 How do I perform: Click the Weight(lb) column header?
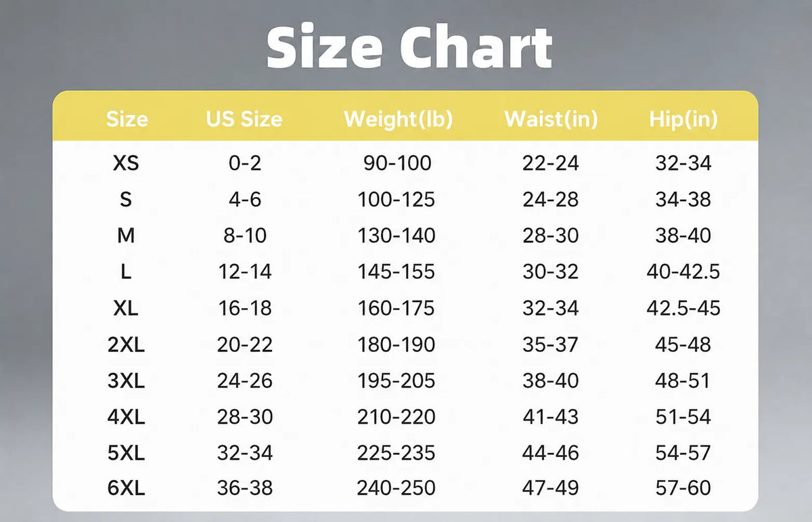(x=398, y=120)
